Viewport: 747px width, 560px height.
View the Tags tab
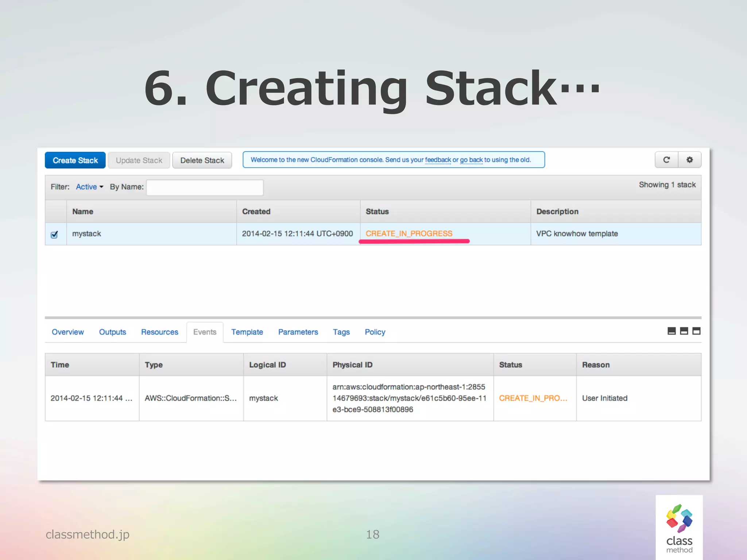point(341,332)
